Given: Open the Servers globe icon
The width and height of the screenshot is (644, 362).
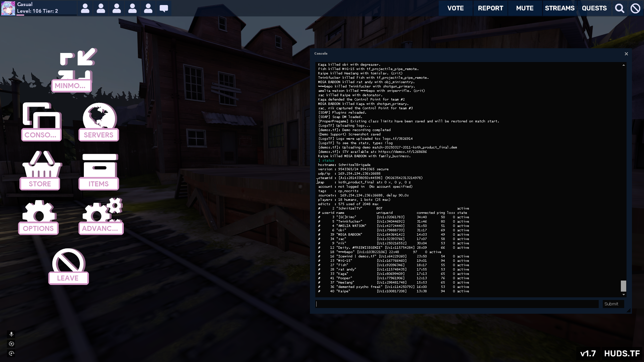Looking at the screenshot, I should click(99, 116).
